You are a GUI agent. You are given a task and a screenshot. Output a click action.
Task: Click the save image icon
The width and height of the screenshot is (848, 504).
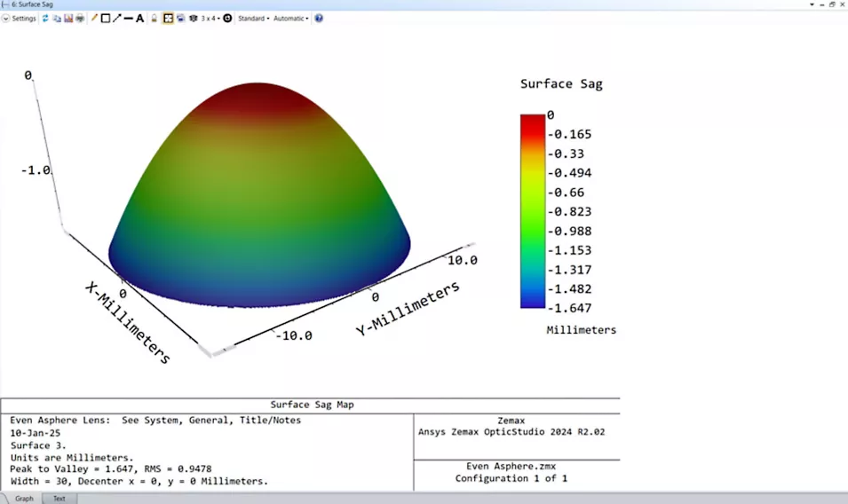pos(68,18)
